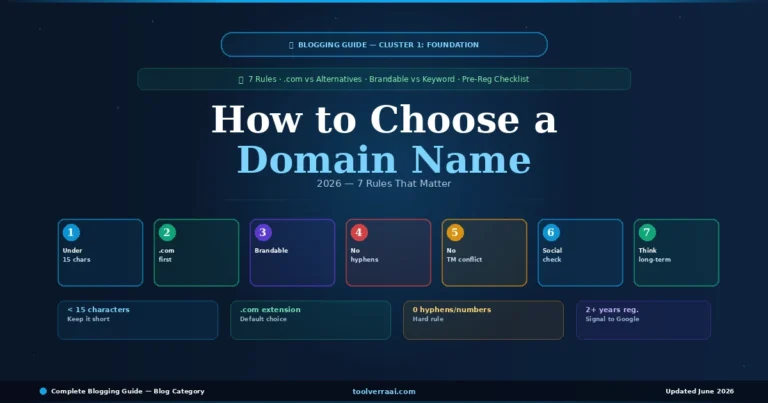Screen dimensions: 768x403
Task: Select the 'No hyphens' card text
Action: (x=364, y=255)
